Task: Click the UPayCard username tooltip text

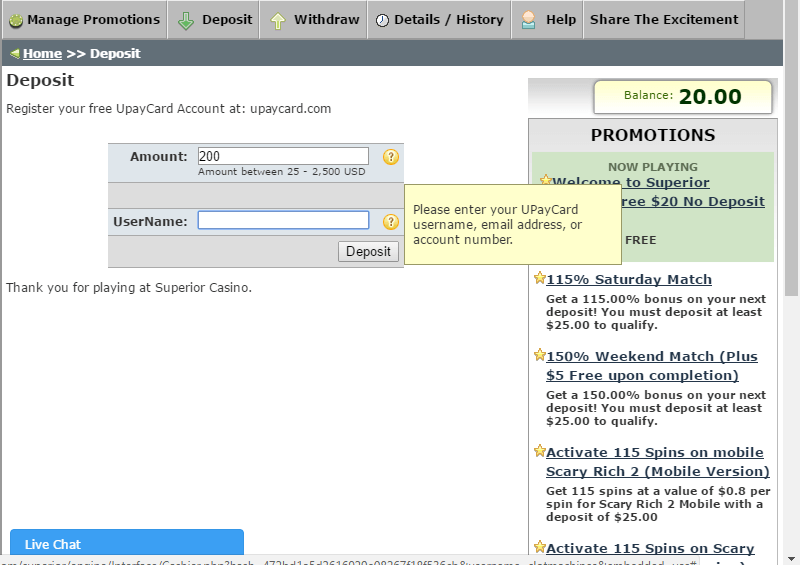Action: (497, 225)
